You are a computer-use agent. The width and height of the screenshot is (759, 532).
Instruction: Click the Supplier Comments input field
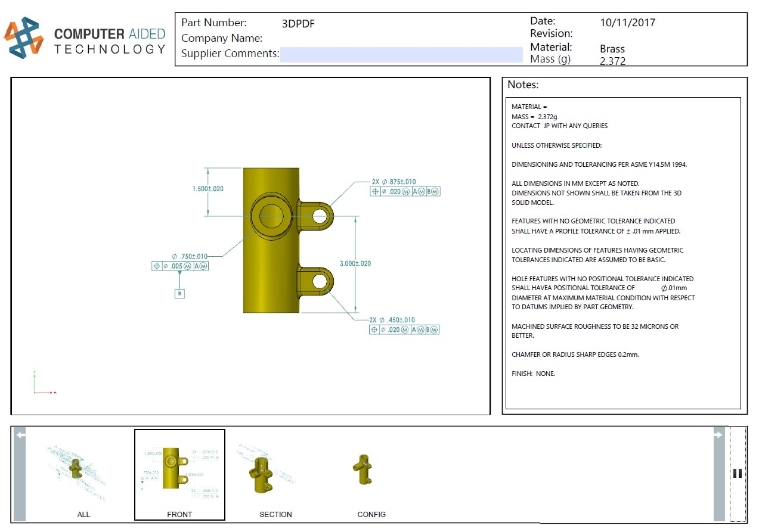click(x=401, y=54)
